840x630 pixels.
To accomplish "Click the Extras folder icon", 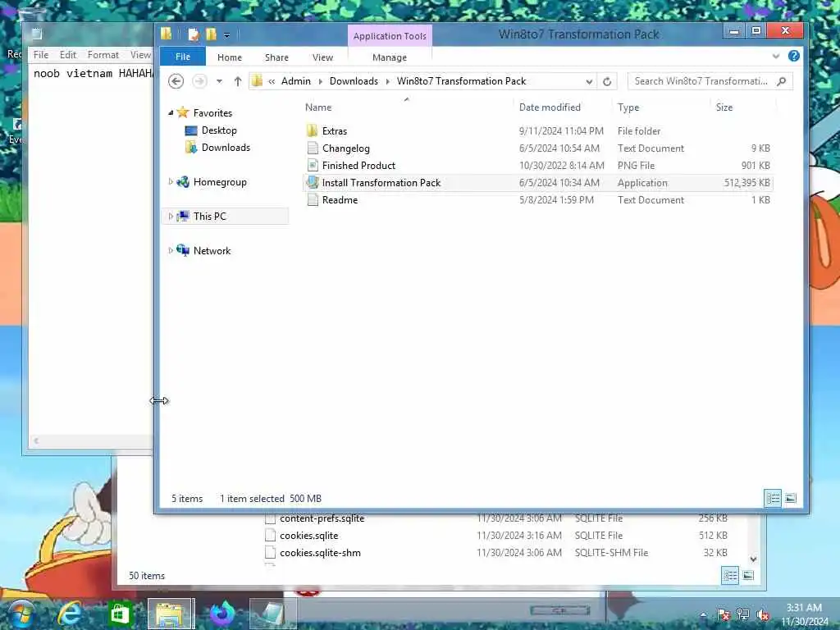I will (313, 130).
